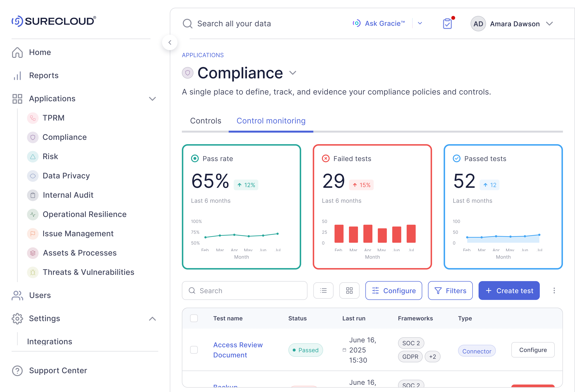
Task: Click the Create test button
Action: coord(509,291)
